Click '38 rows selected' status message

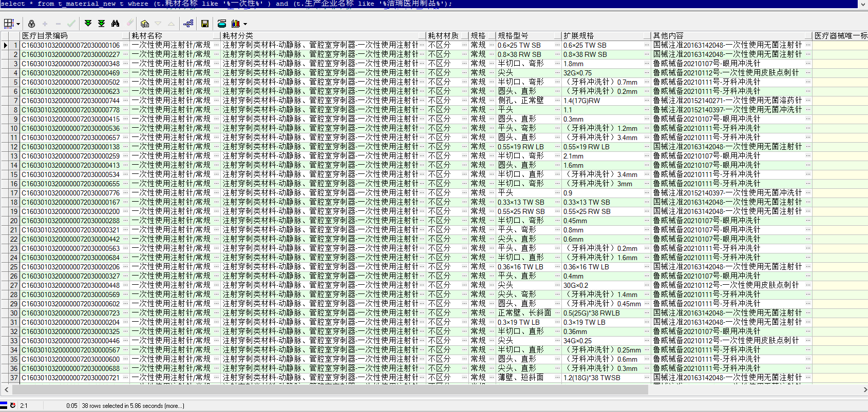coord(133,406)
